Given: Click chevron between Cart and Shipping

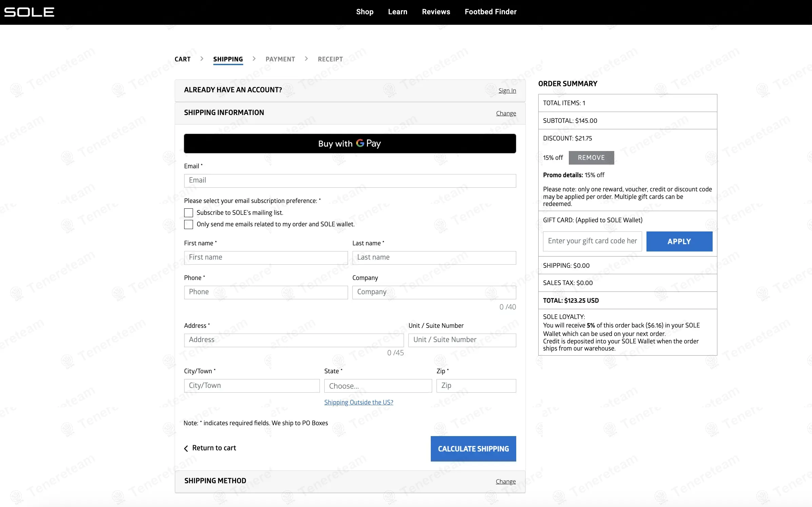Looking at the screenshot, I should click(x=202, y=59).
